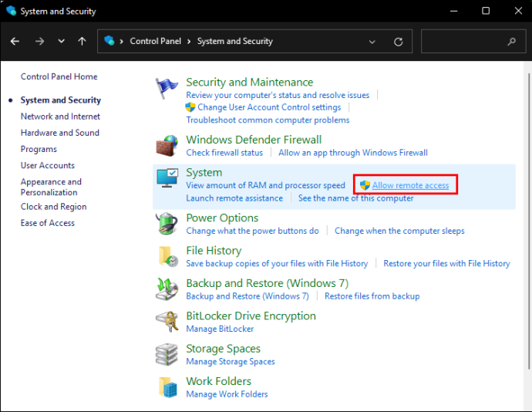Go back with the left arrow button
Image resolution: width=532 pixels, height=412 pixels.
[15, 42]
